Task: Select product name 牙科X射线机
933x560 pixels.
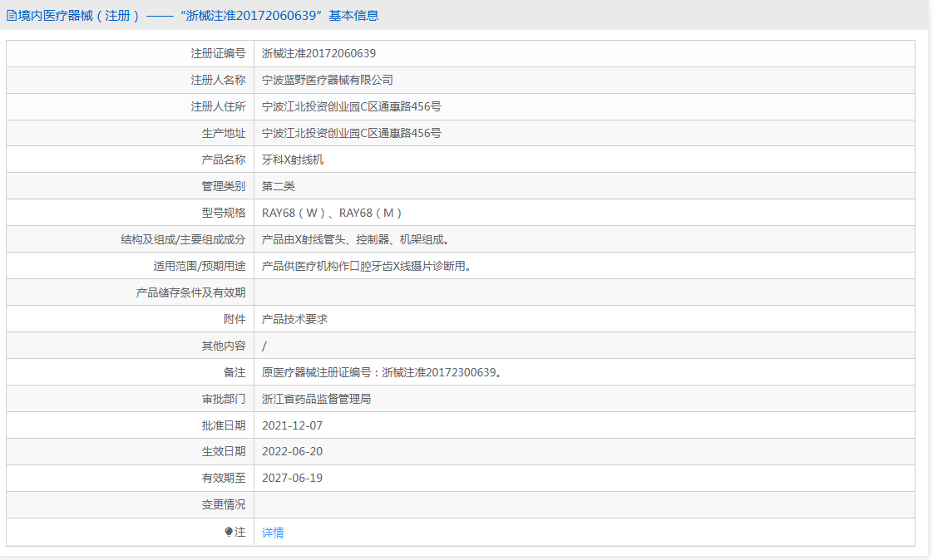Action: [x=293, y=160]
